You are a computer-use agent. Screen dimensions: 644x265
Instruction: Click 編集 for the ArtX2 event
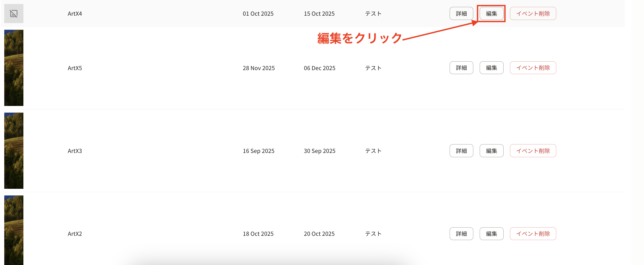pos(491,233)
